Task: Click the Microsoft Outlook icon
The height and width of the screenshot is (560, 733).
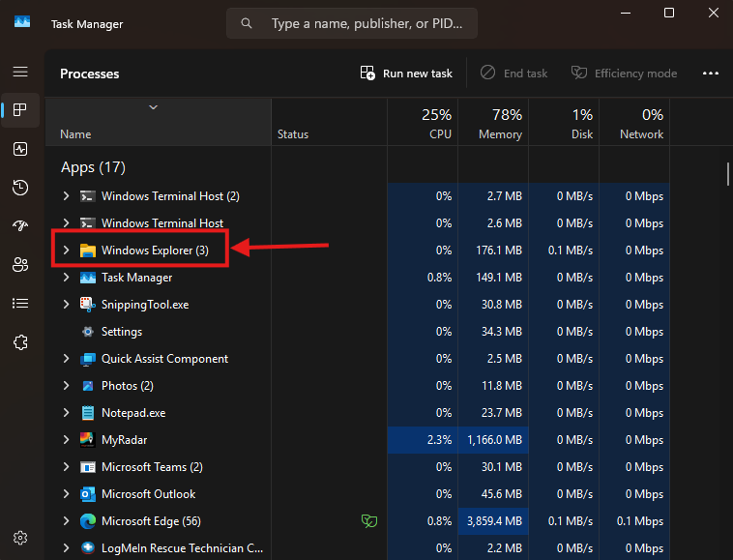Action: coord(87,494)
